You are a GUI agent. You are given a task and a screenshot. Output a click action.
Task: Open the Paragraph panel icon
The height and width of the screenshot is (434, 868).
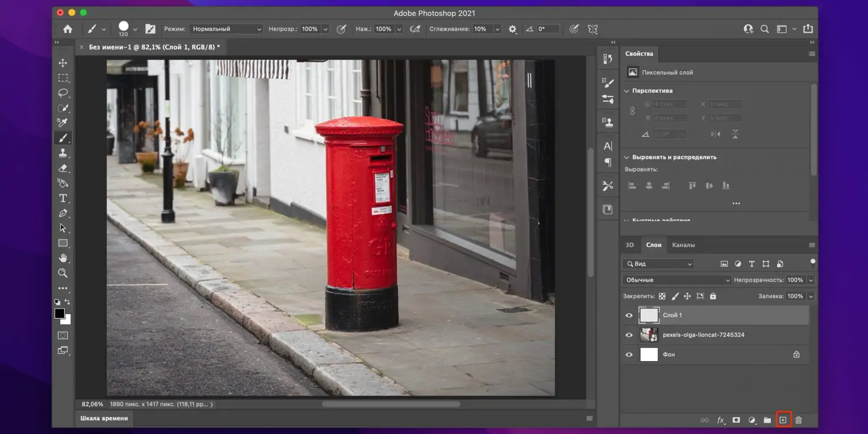pos(607,162)
